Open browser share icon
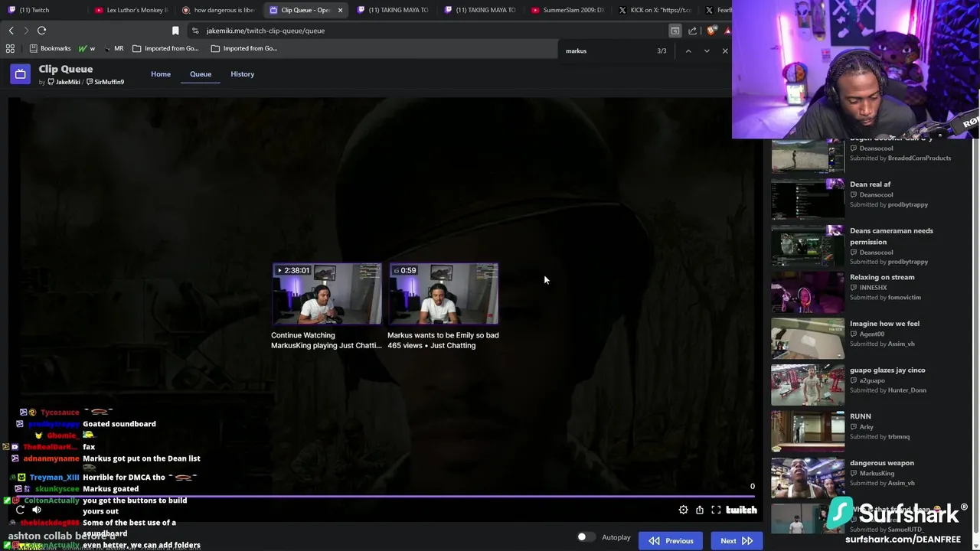The width and height of the screenshot is (980, 551). pos(692,31)
